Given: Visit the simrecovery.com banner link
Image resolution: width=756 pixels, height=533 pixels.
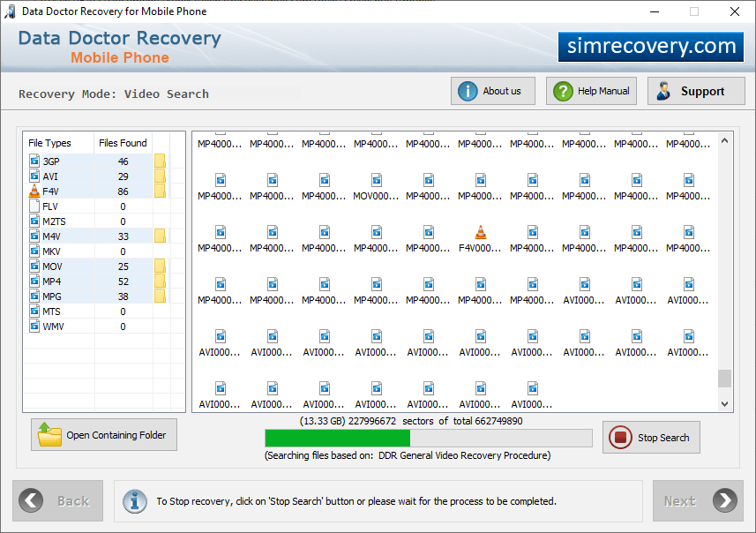Looking at the screenshot, I should point(651,46).
